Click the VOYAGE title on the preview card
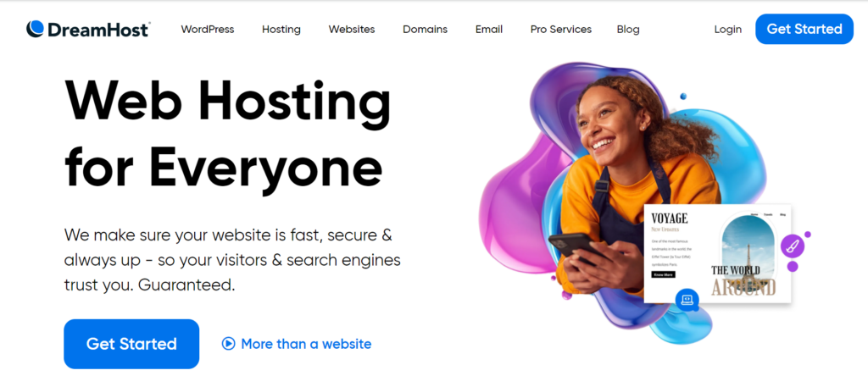Viewport: 868px width, 387px height. 670,218
